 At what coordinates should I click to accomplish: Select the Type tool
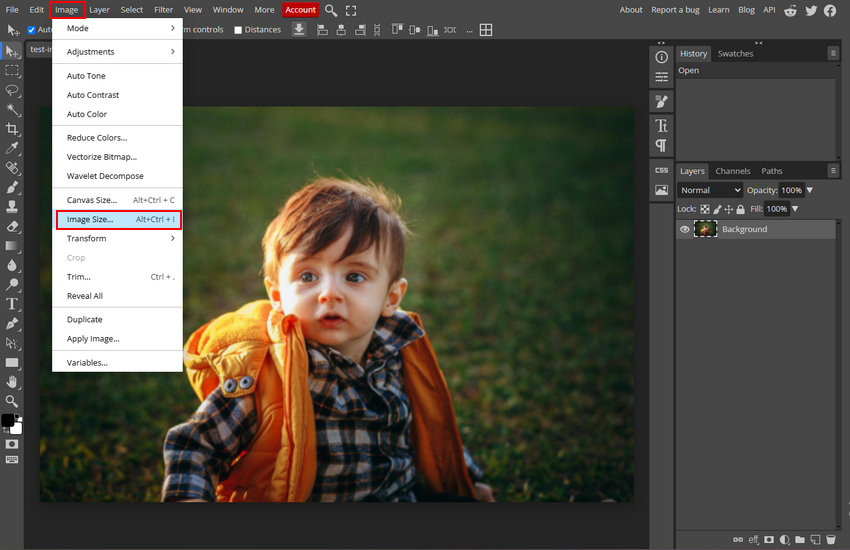[11, 304]
